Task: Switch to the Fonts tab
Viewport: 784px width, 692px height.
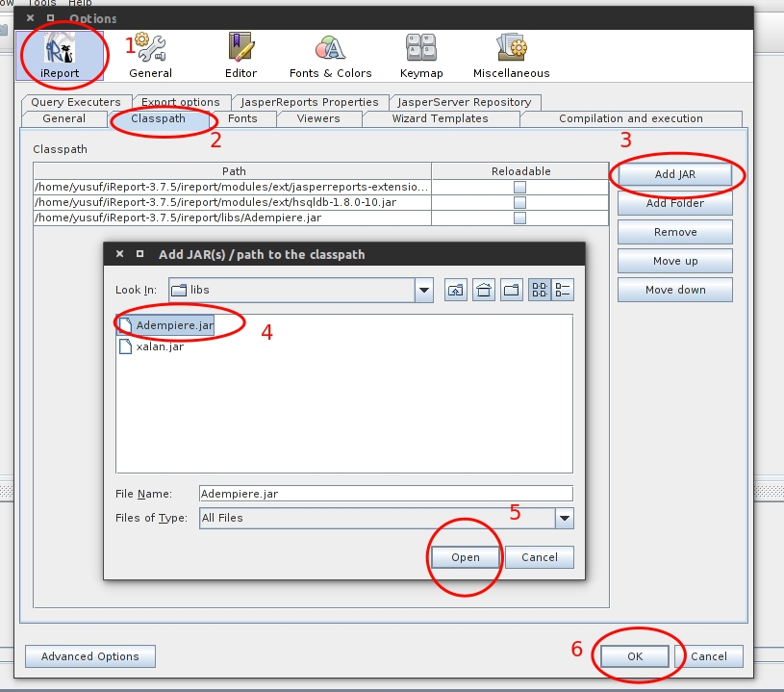Action: 242,118
